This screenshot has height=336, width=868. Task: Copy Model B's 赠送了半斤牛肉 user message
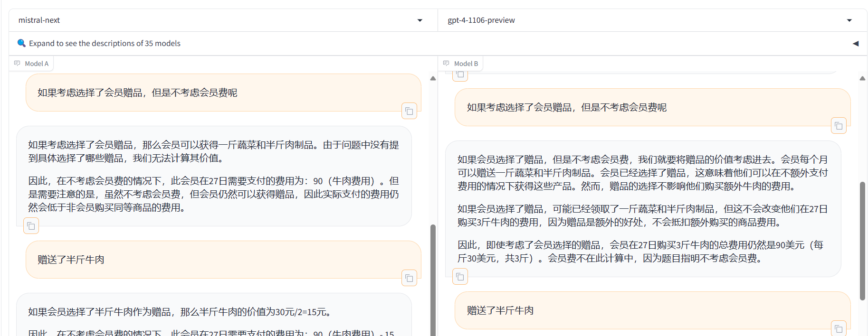[839, 328]
